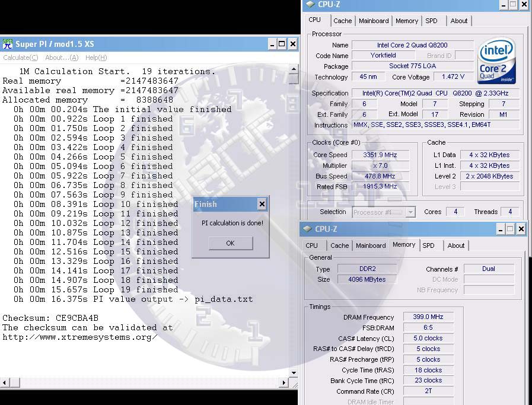Click the xtremesystems.org URL text
This screenshot has height=405, width=532.
coord(79,337)
